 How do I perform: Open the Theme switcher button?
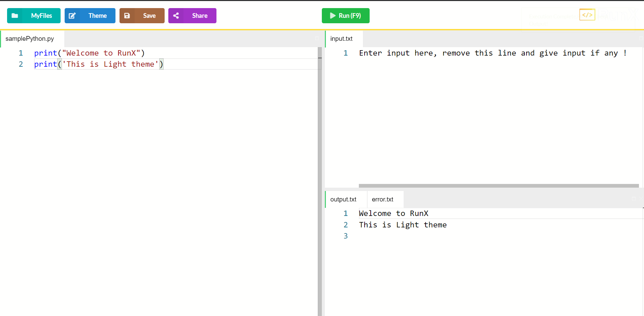click(90, 15)
